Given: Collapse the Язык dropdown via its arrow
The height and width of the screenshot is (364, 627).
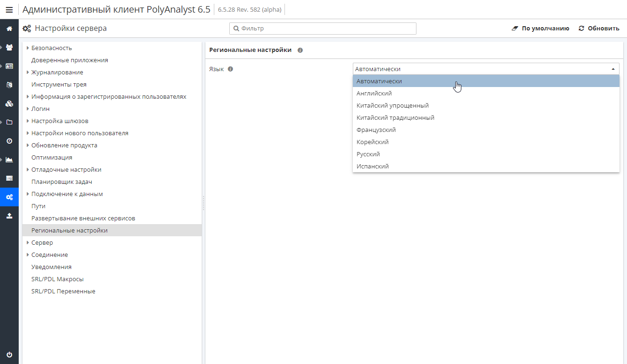Looking at the screenshot, I should 613,69.
